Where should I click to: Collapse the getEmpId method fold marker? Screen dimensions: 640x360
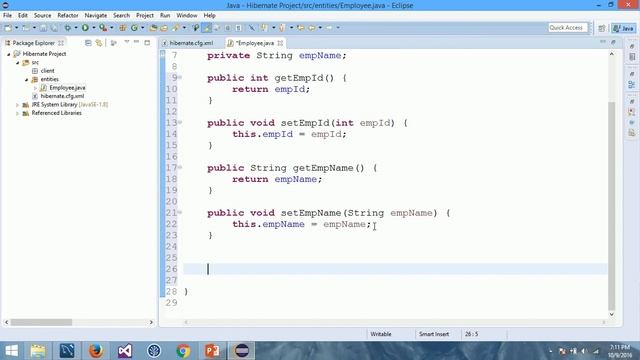tap(180, 77)
